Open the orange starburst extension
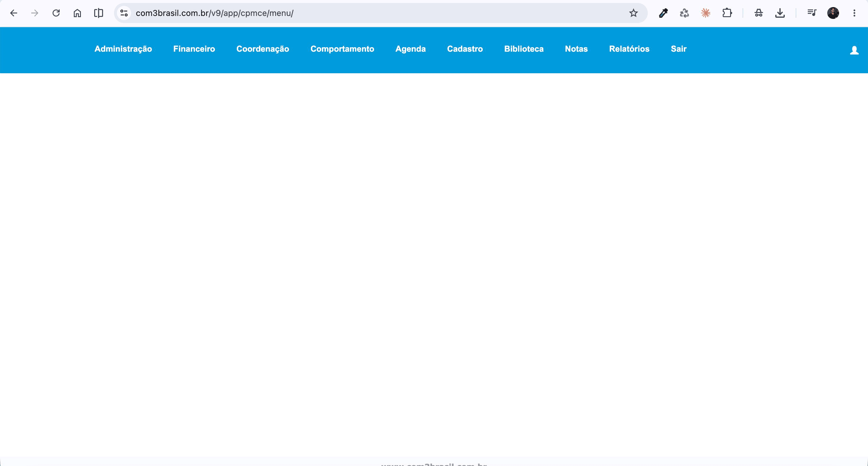The width and height of the screenshot is (868, 466). [706, 13]
